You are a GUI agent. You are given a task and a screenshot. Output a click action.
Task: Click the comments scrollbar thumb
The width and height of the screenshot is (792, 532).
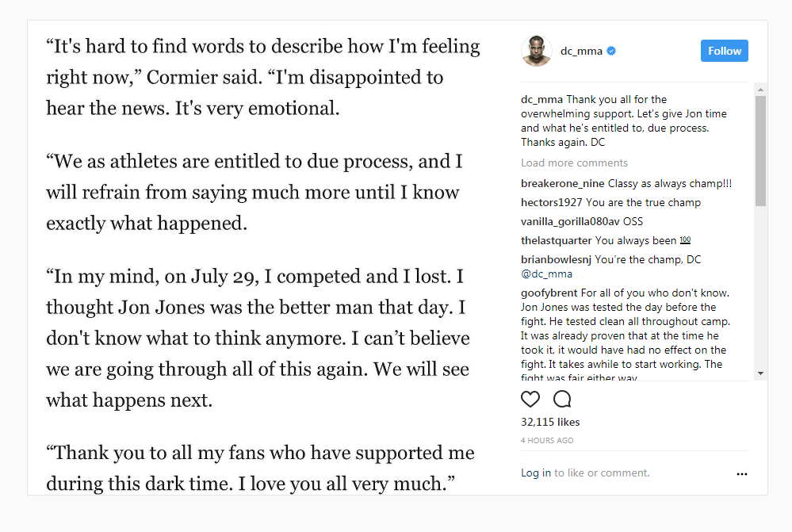[760, 151]
